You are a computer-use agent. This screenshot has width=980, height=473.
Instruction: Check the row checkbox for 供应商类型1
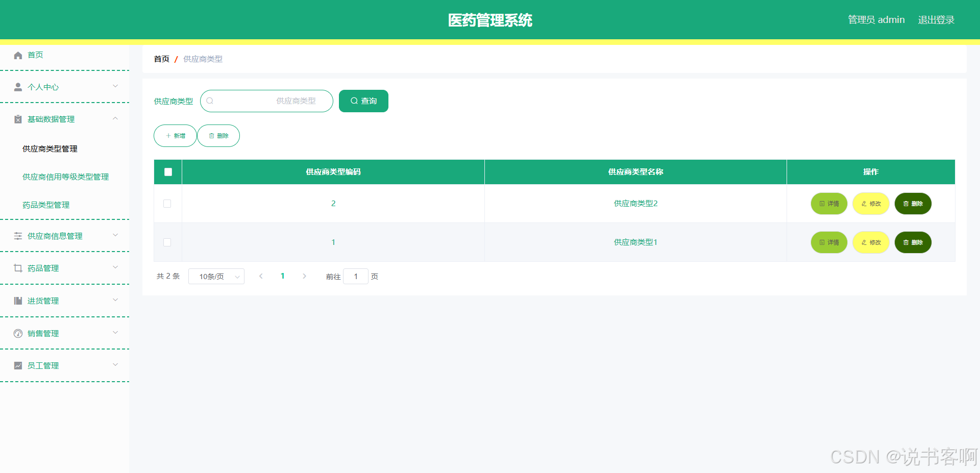point(167,242)
